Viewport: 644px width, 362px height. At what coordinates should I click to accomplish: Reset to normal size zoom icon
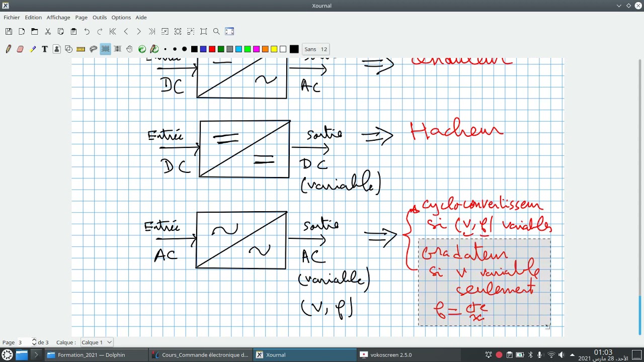[204, 31]
